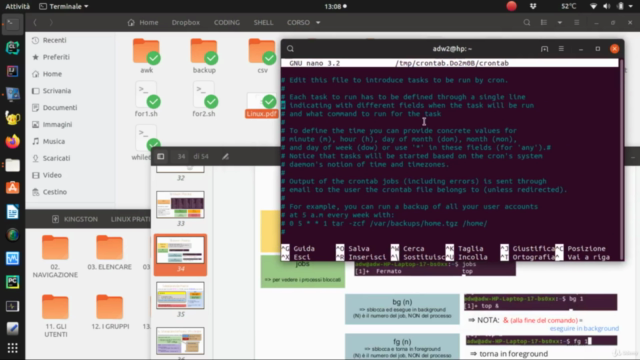Open terminal icon at top of dock

click(12, 24)
